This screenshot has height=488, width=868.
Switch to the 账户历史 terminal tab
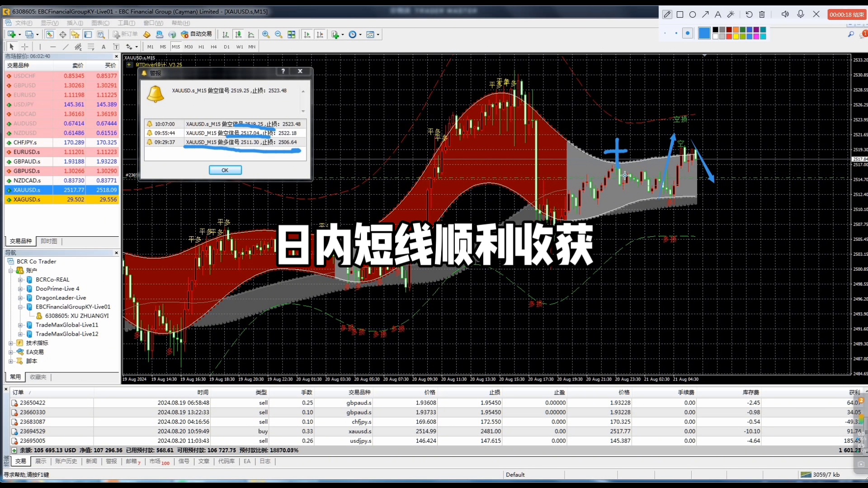click(66, 461)
